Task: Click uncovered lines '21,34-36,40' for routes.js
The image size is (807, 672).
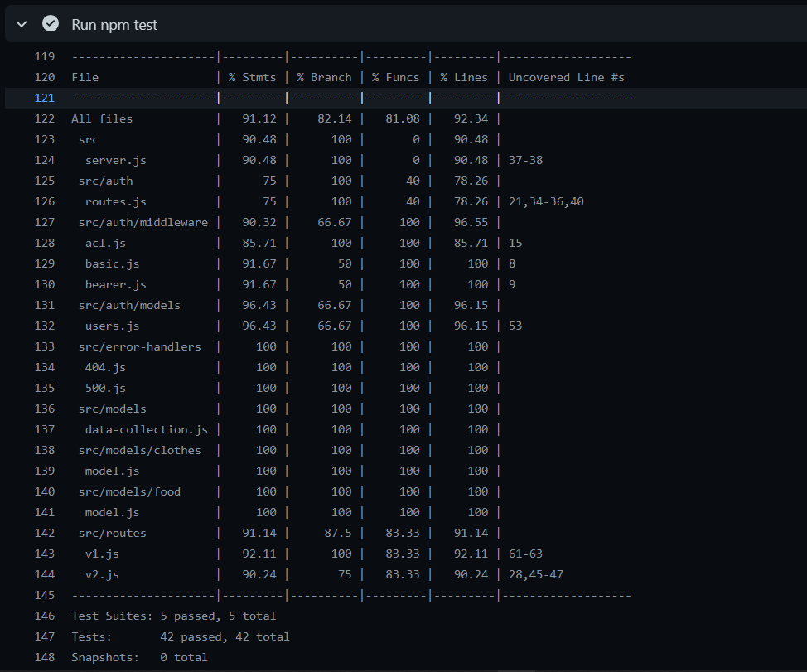Action: 546,201
